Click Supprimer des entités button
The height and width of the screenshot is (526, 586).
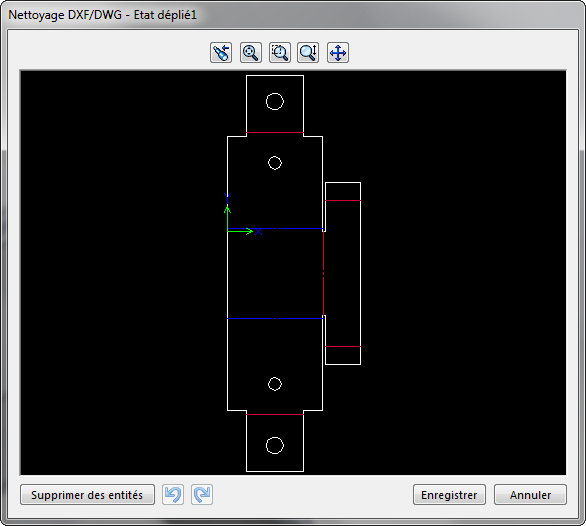point(87,495)
